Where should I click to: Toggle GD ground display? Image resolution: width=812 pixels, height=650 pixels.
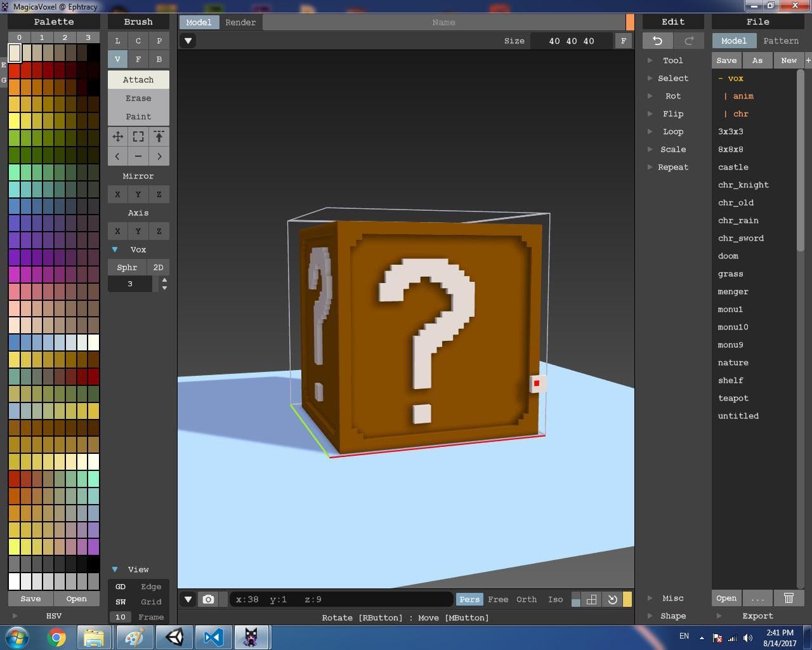coord(121,587)
